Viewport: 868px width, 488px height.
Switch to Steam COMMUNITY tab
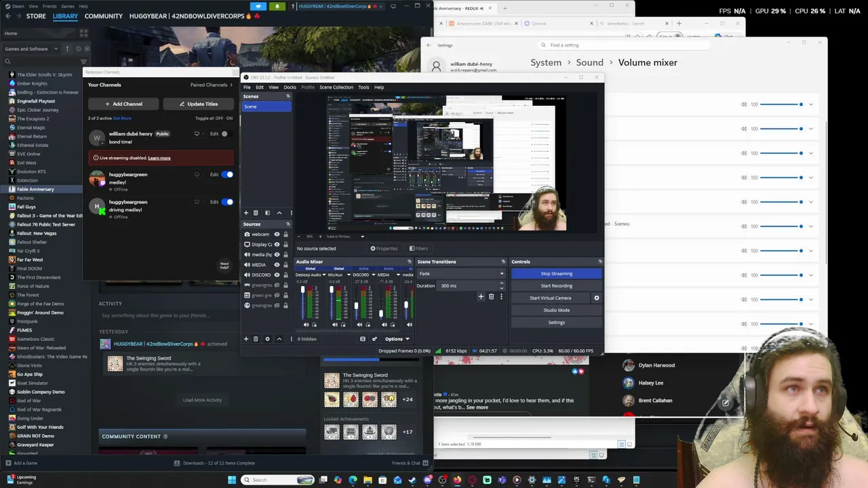click(x=104, y=16)
